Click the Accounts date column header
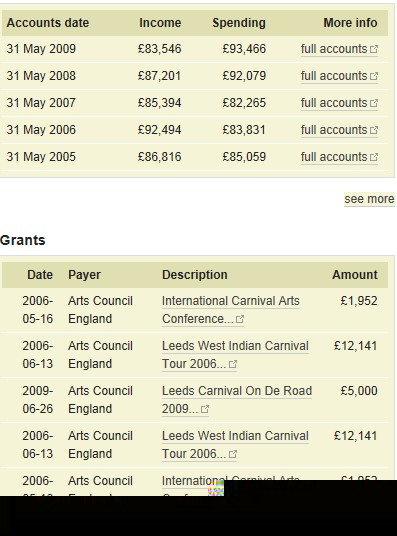The width and height of the screenshot is (397, 536). click(x=48, y=23)
